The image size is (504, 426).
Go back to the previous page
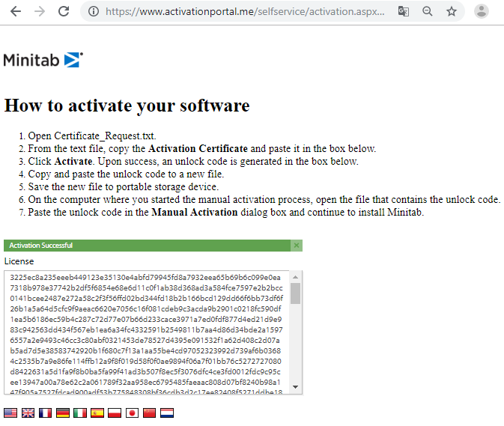click(x=16, y=11)
